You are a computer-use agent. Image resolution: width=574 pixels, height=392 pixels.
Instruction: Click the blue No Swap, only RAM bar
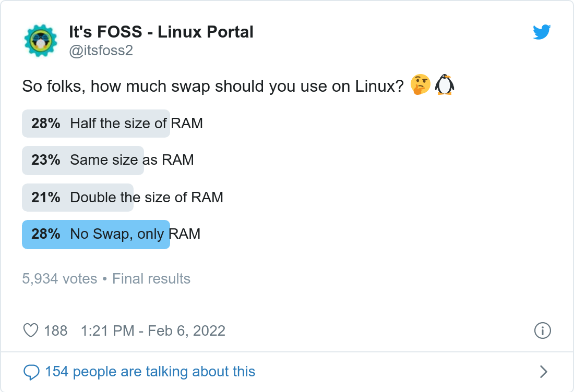[x=96, y=234]
